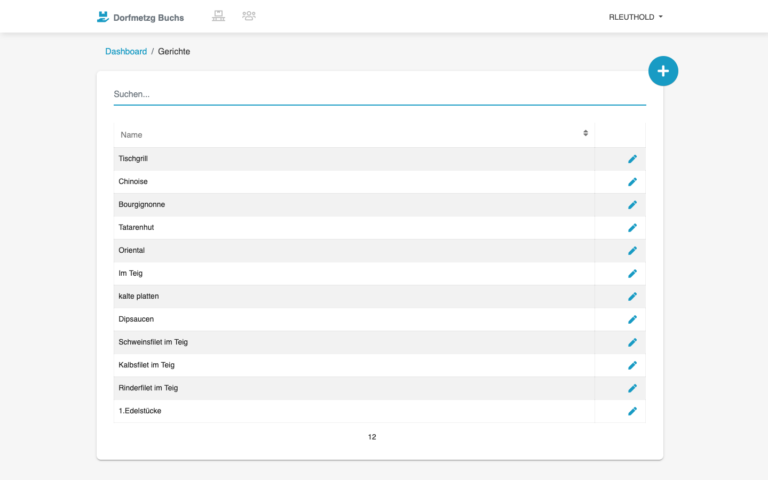Edit the Tischgrill entry with pencil icon
768x480 pixels.
pyautogui.click(x=632, y=159)
